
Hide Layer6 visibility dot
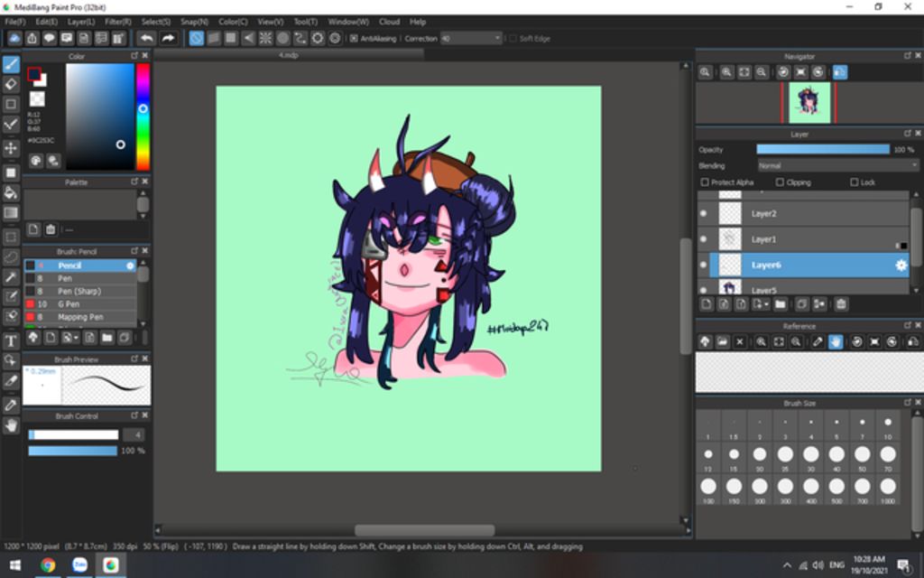[703, 266]
